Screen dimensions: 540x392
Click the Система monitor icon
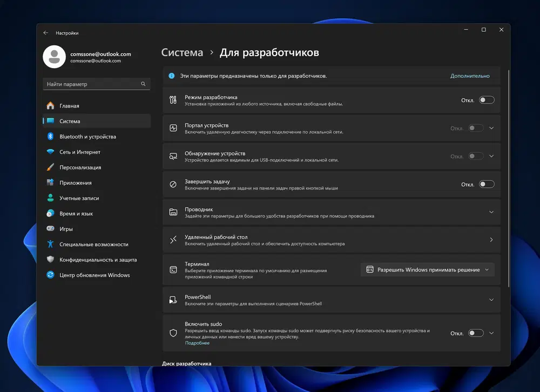[50, 121]
